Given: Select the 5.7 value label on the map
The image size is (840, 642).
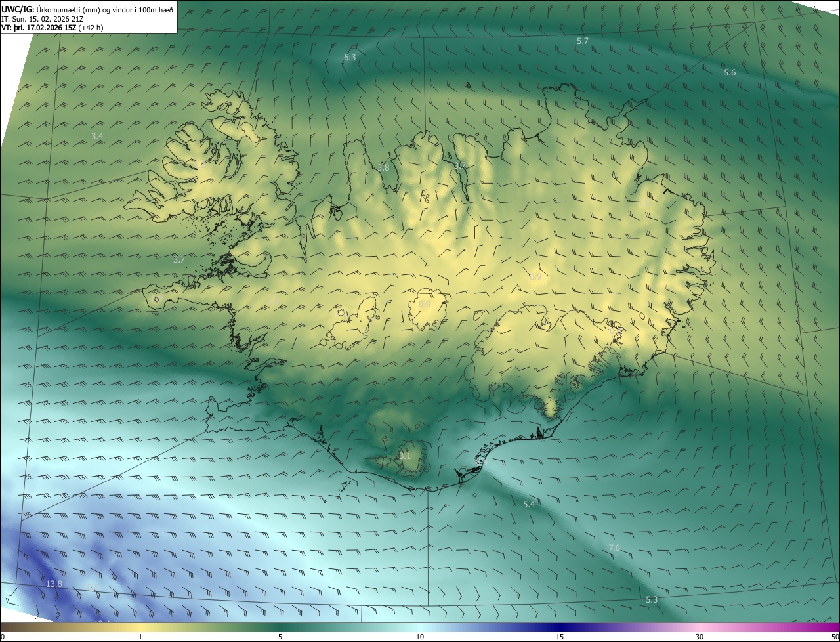Looking at the screenshot, I should (x=583, y=41).
